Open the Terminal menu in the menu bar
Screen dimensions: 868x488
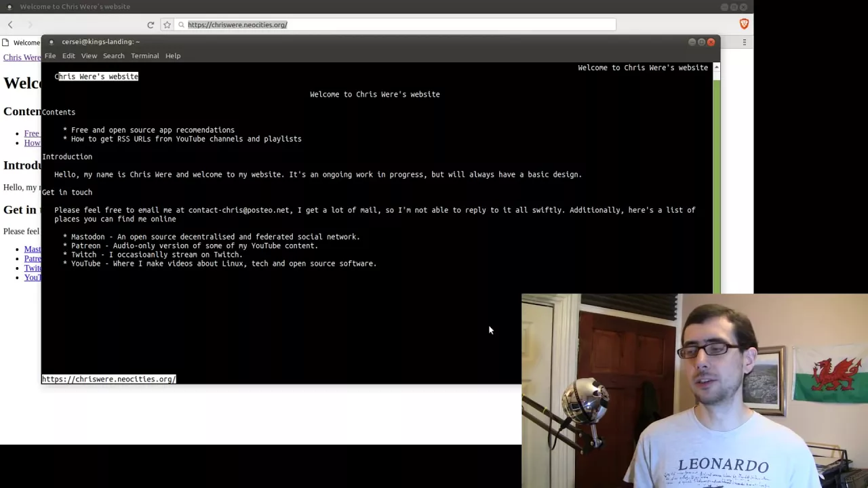144,56
